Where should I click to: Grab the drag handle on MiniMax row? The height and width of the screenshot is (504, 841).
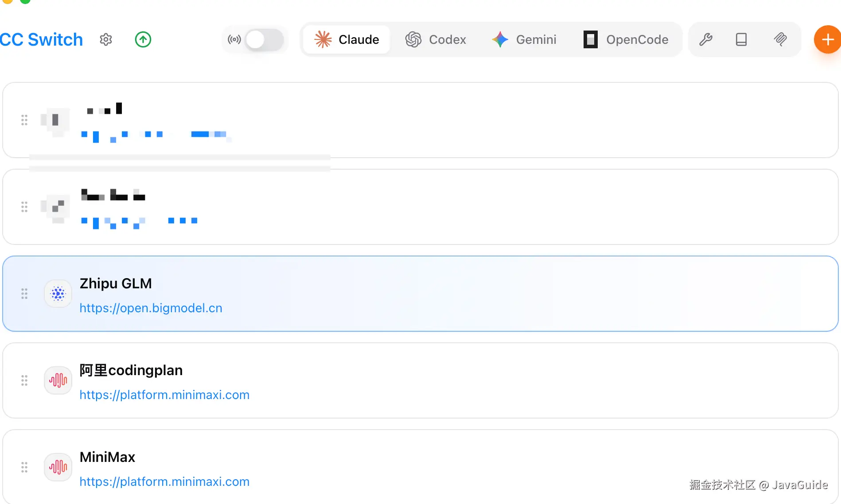[24, 467]
